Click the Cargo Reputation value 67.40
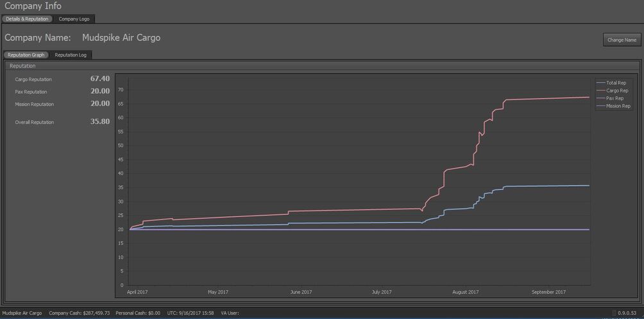 pyautogui.click(x=99, y=79)
